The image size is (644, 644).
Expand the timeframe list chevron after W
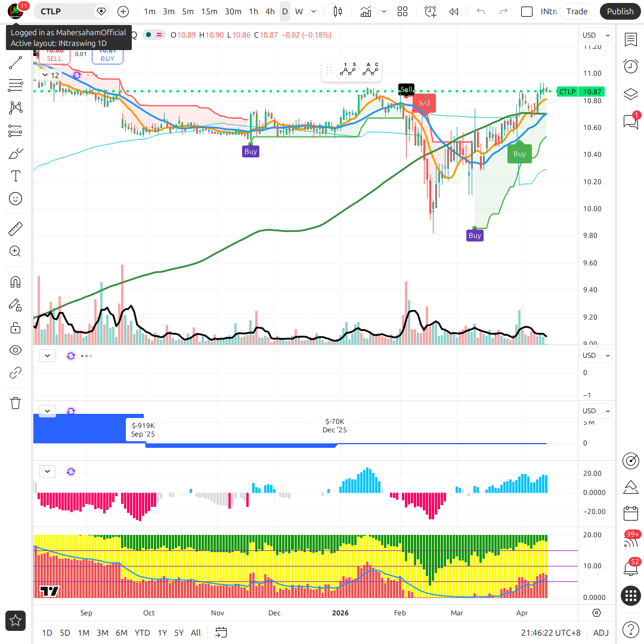coord(314,11)
